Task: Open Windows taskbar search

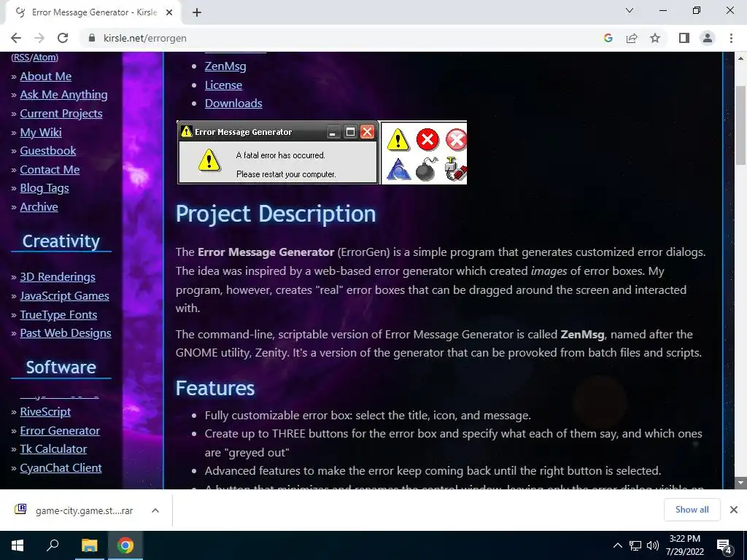Action: [x=53, y=545]
